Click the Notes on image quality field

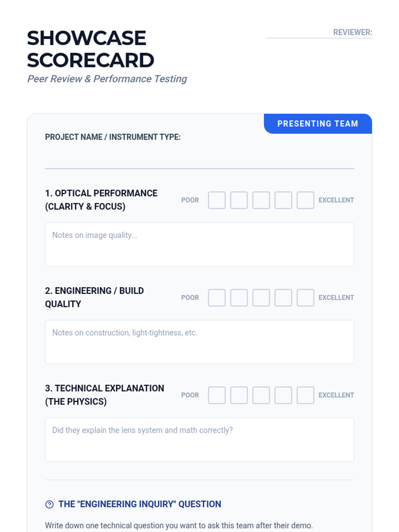pyautogui.click(x=199, y=244)
